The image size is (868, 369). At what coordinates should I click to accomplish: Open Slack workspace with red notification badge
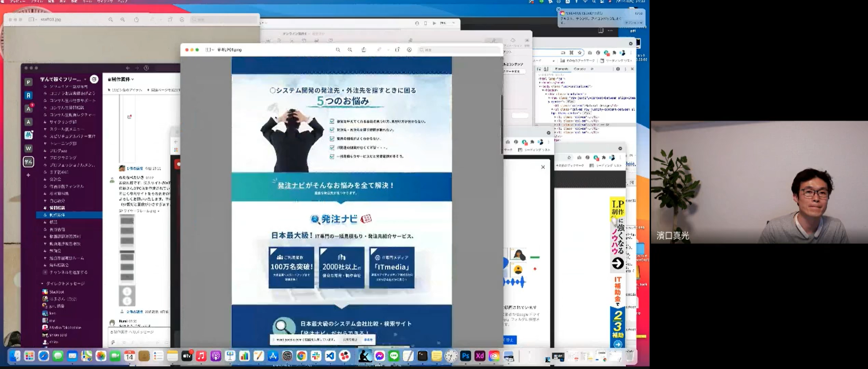coord(28,108)
